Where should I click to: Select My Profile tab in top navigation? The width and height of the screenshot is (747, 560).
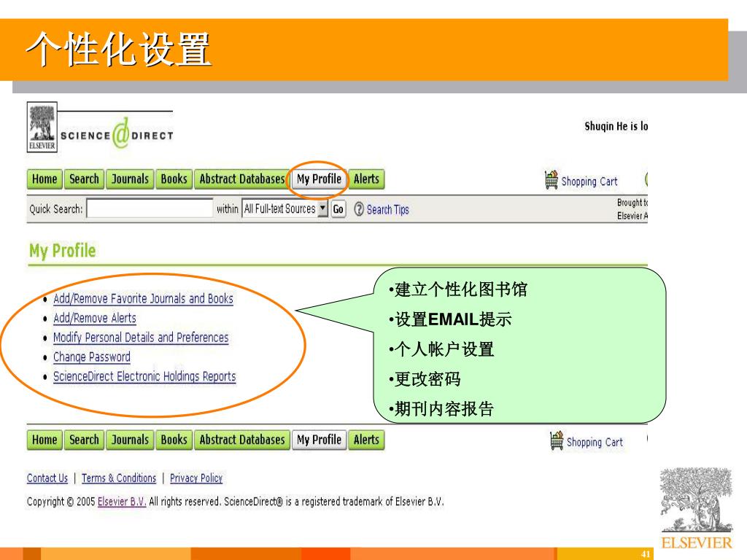[x=320, y=179]
